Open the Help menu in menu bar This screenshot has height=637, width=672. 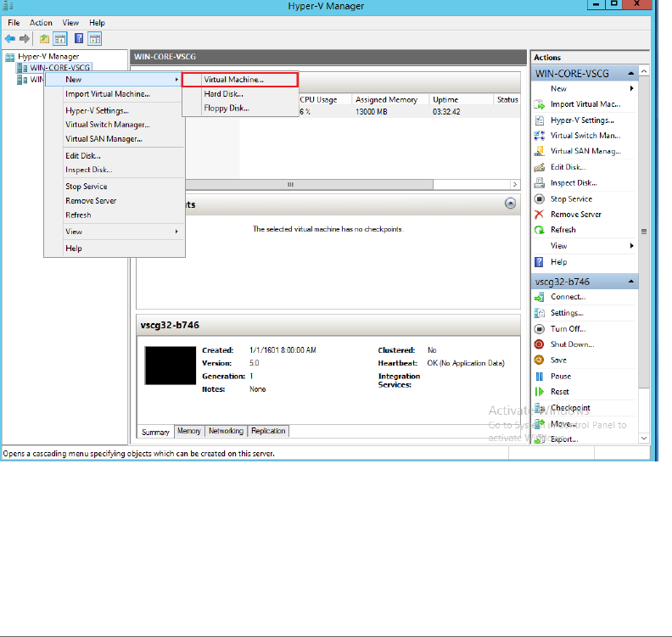click(97, 23)
